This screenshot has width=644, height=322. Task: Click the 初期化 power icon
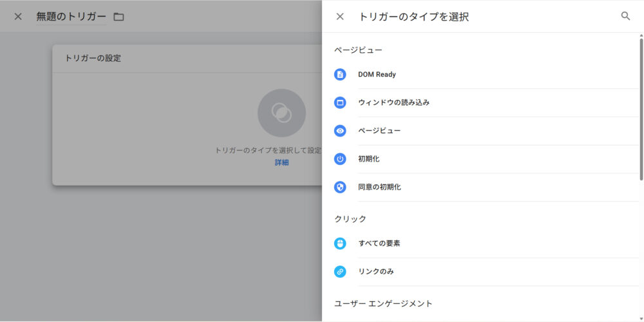[340, 159]
